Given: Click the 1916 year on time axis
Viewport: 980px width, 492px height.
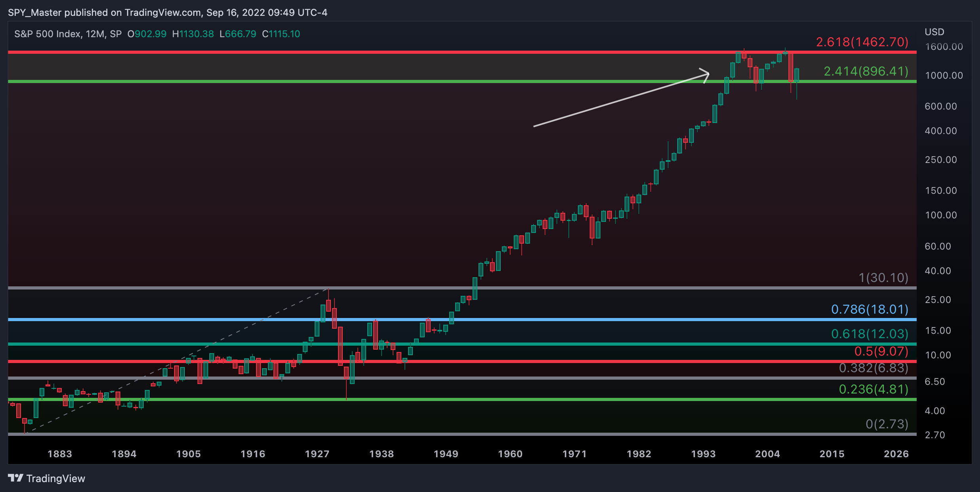Looking at the screenshot, I should click(x=253, y=454).
